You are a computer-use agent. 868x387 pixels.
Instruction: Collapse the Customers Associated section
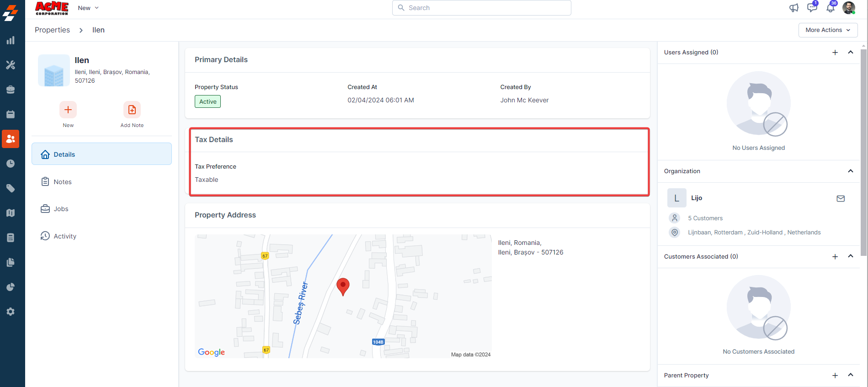click(x=850, y=256)
